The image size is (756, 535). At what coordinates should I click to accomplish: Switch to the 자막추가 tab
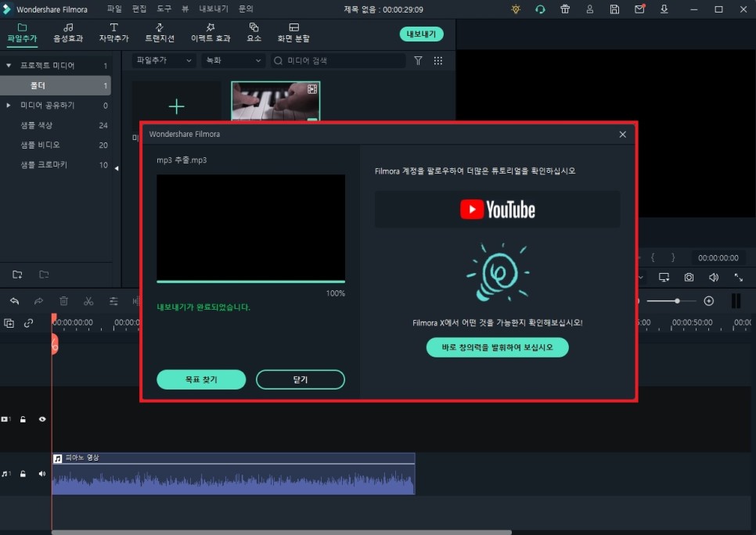pos(113,33)
